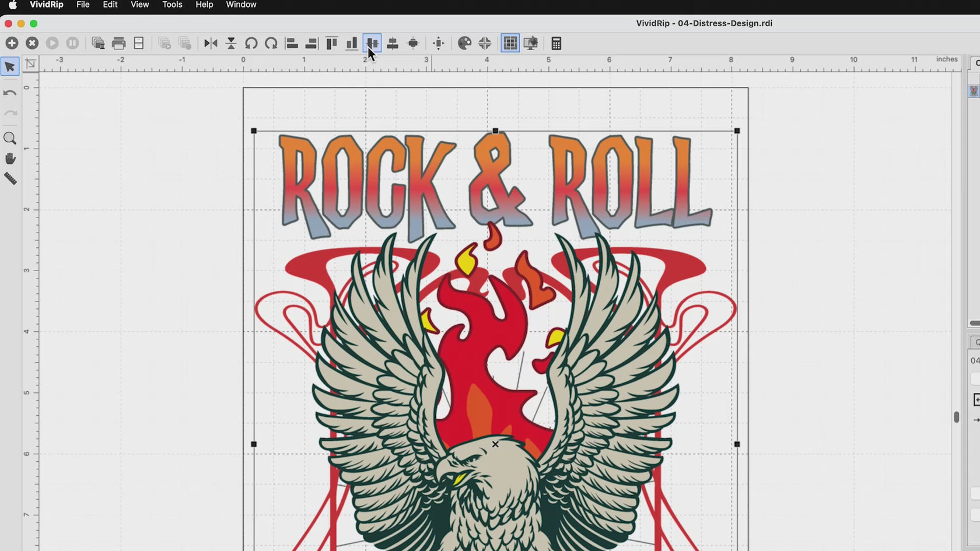Open the Tools menu
The height and width of the screenshot is (551, 980).
172,5
